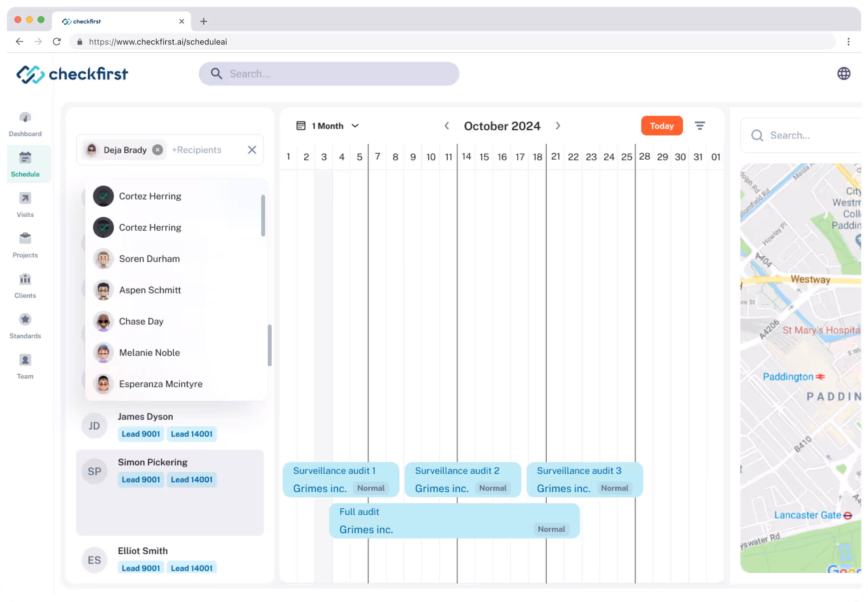
Task: Go back in browser history
Action: point(20,41)
